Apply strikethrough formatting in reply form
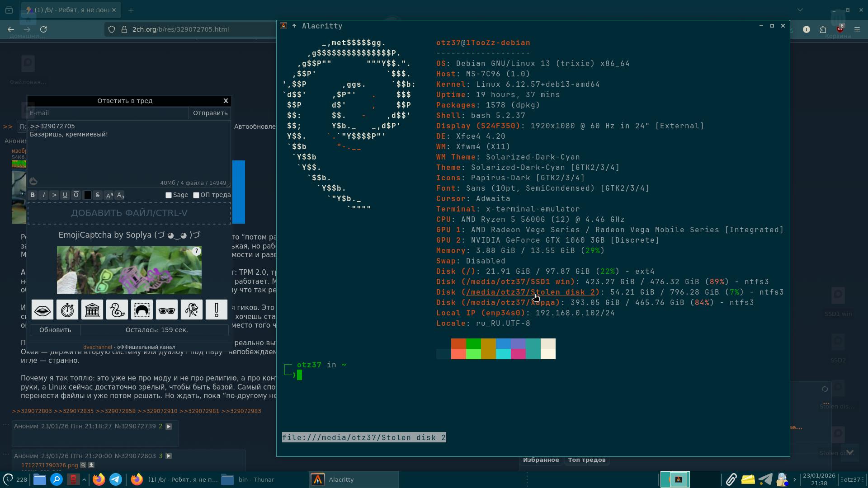 tap(98, 195)
